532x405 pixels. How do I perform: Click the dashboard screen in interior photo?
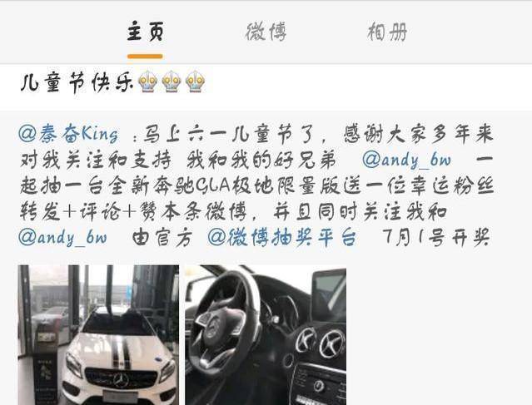point(328,294)
